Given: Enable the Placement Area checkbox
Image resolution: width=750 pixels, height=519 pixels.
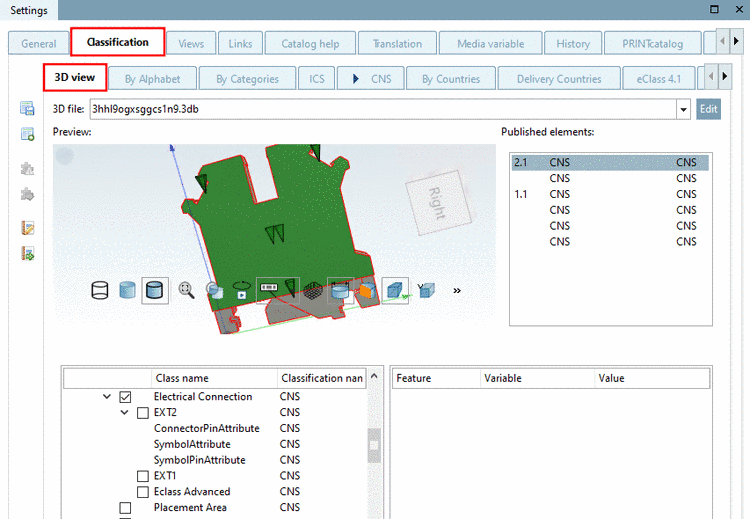Looking at the screenshot, I should tap(126, 508).
